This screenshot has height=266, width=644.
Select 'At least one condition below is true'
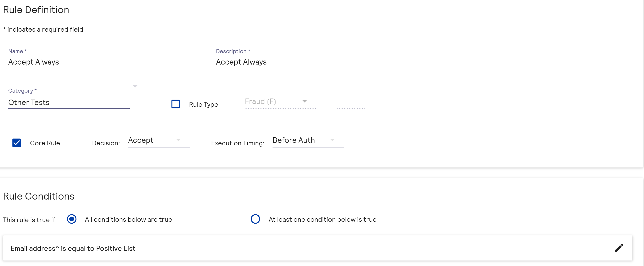pos(255,219)
